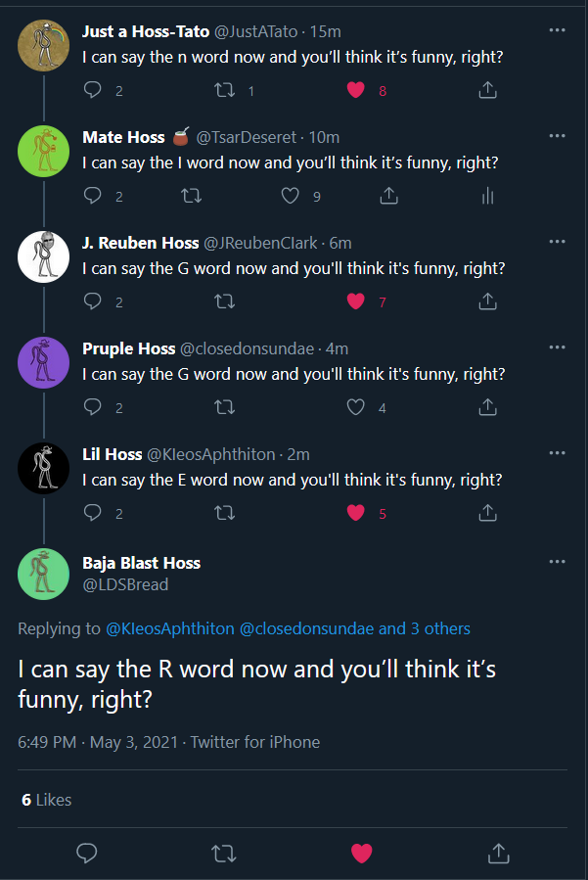Reply to the main Baja Blast Hoss tweet

coord(87,853)
